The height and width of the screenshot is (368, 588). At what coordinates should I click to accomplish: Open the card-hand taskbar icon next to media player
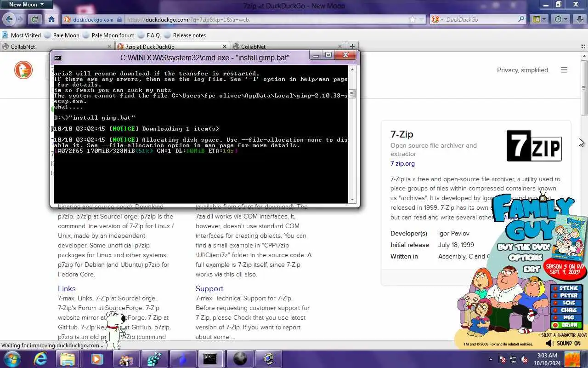point(125,359)
